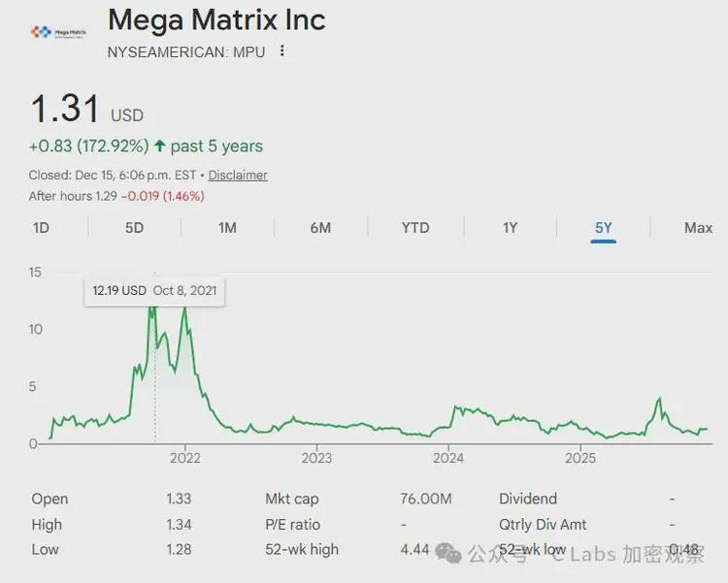Open the Disclaimer link
This screenshot has height=583, width=728.
[238, 176]
